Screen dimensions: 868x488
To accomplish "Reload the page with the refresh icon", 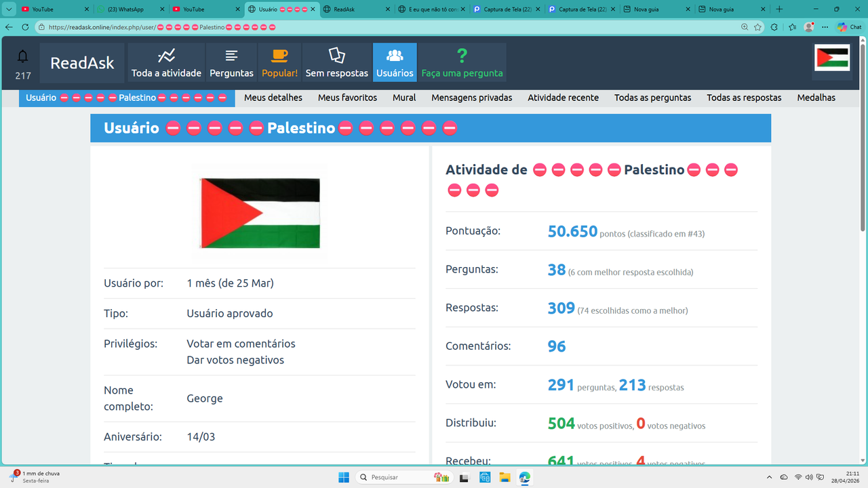I will click(x=25, y=27).
